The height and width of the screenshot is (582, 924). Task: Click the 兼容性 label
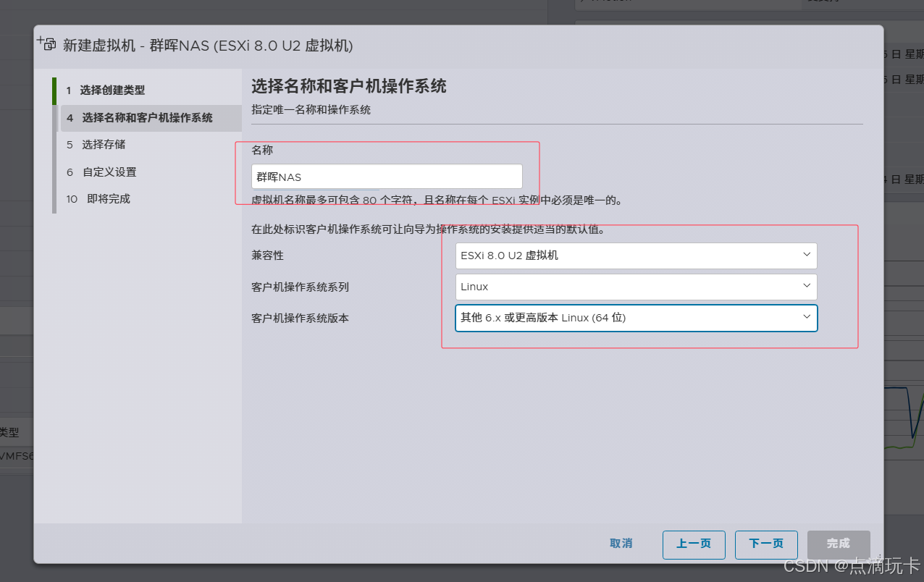click(268, 256)
